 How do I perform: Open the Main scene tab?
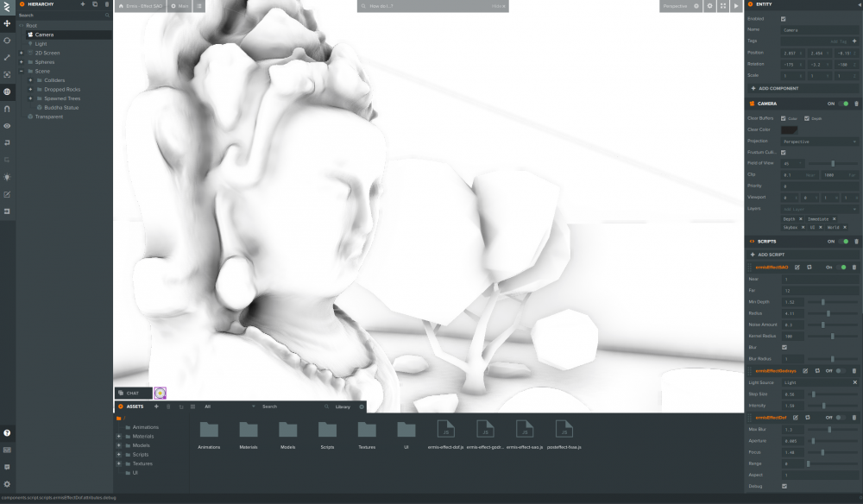pos(180,6)
